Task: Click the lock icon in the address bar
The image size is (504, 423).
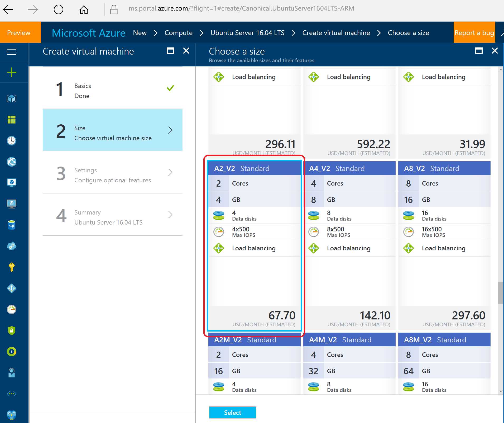Action: coord(114,10)
